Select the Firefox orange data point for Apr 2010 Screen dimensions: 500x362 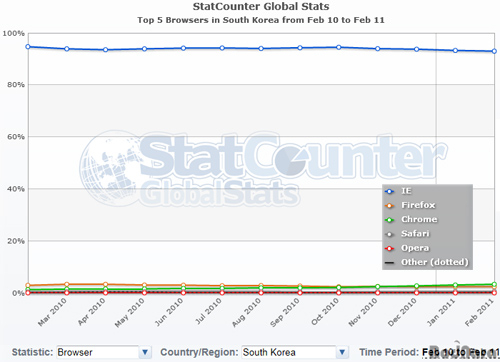tap(106, 284)
